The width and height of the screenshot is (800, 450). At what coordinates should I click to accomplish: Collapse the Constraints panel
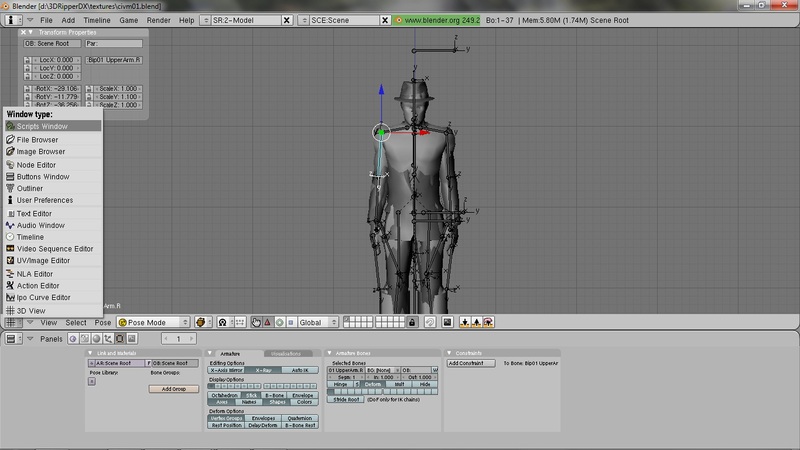tap(449, 353)
